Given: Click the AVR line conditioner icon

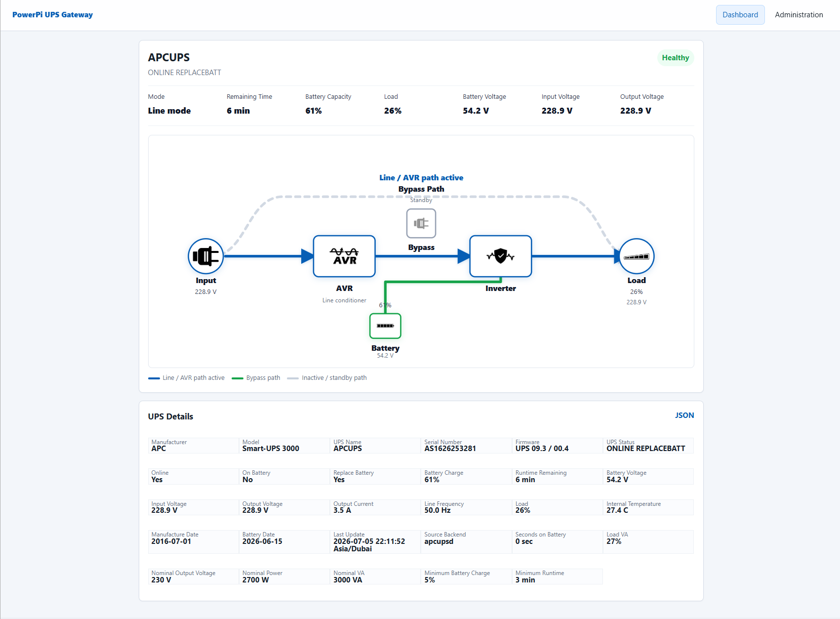Looking at the screenshot, I should point(344,256).
